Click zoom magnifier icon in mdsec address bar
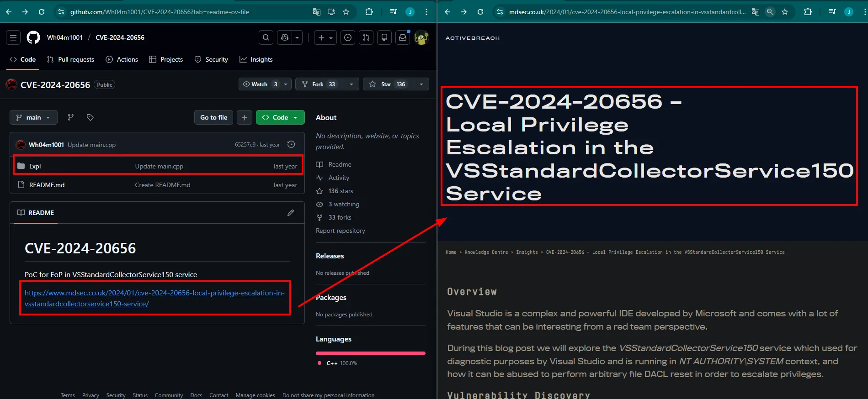Viewport: 868px width, 399px height. point(770,12)
